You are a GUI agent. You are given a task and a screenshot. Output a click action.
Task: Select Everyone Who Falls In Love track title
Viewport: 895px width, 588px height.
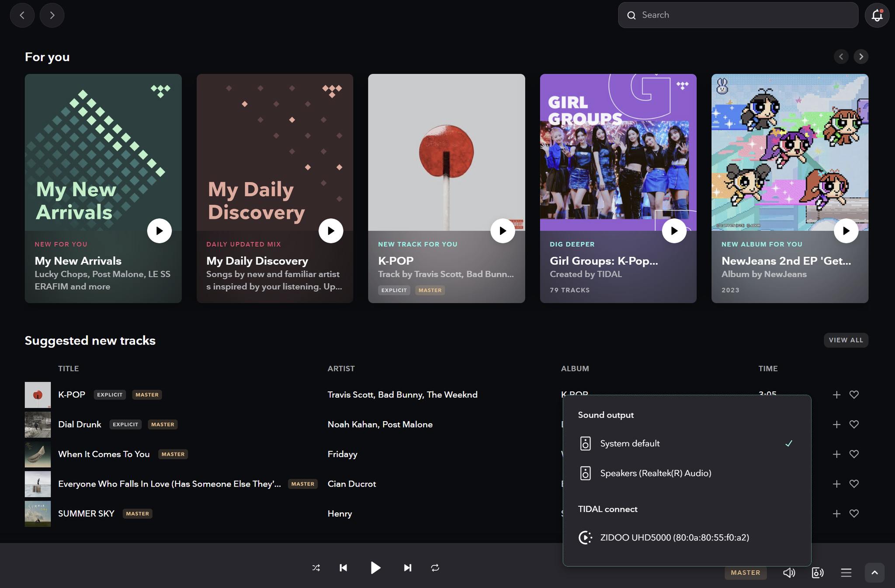pos(170,484)
